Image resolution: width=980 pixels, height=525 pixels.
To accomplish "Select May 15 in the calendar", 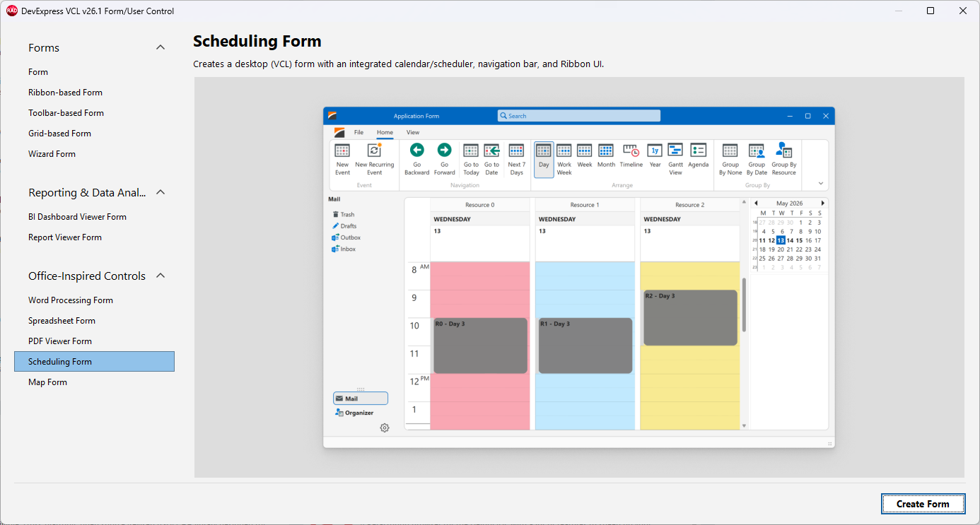I will point(799,240).
